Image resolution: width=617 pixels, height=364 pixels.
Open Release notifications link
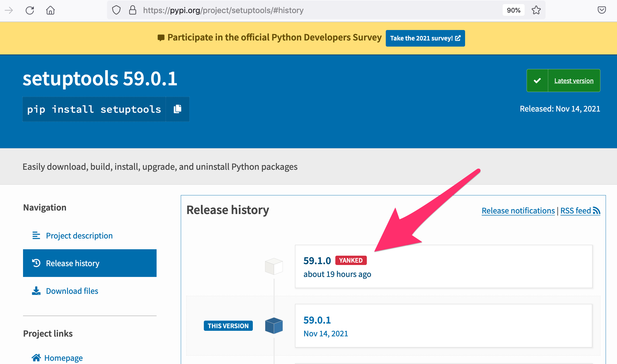coord(518,210)
